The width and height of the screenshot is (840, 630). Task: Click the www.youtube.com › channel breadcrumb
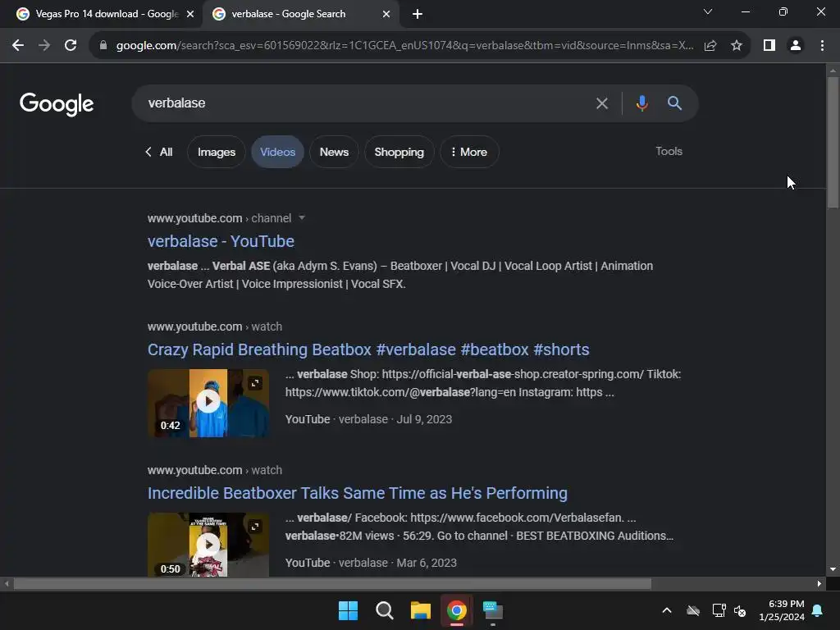coord(220,218)
